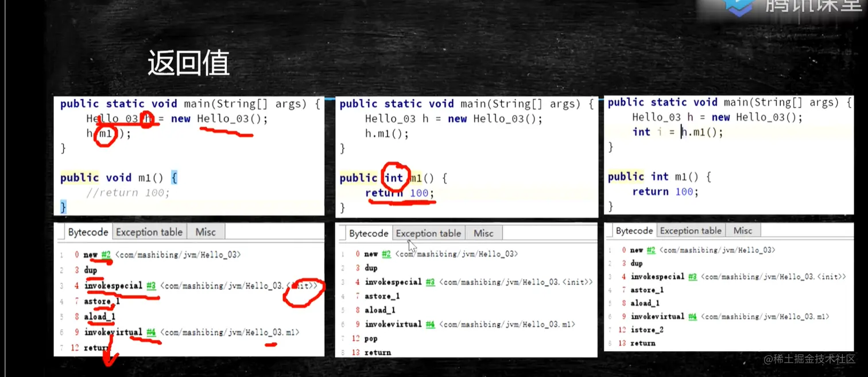
Task: Follow the #3 invokespecial link in right panel
Action: click(692, 276)
